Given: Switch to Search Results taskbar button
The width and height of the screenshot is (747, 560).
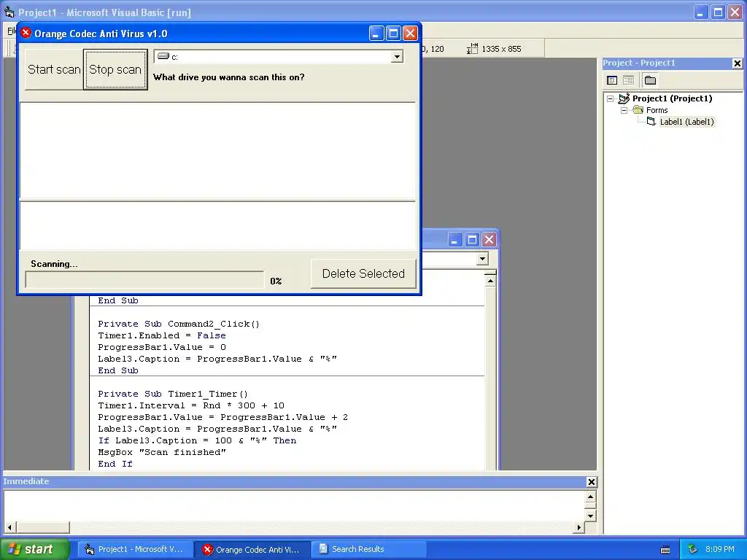Looking at the screenshot, I should 369,549.
